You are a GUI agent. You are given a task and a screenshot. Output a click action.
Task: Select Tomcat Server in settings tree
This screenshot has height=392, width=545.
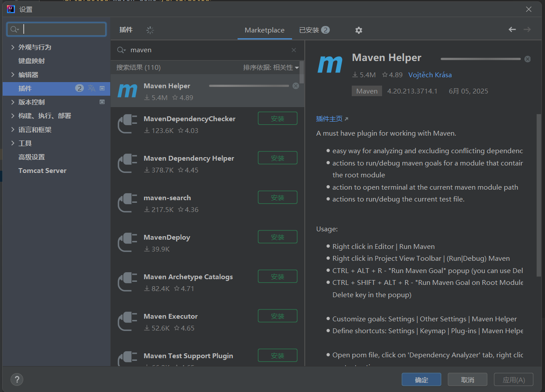point(42,170)
